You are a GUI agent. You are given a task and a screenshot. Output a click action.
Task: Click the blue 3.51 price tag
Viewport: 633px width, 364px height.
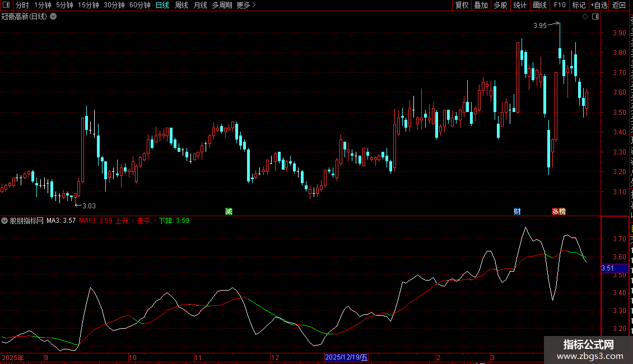click(615, 268)
